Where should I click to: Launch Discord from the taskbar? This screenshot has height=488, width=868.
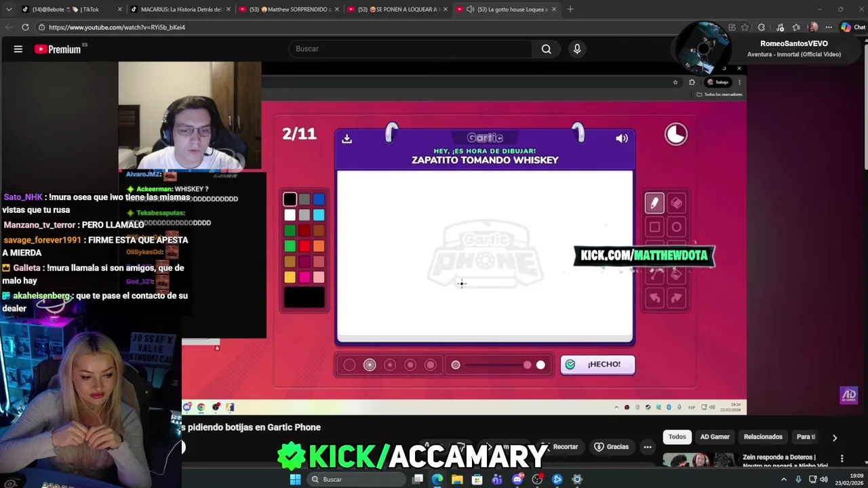pyautogui.click(x=517, y=479)
